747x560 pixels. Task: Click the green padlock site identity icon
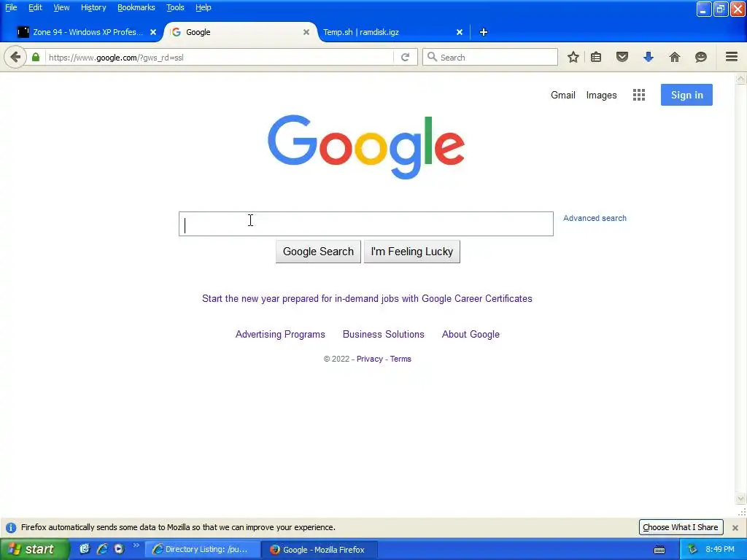pos(36,57)
